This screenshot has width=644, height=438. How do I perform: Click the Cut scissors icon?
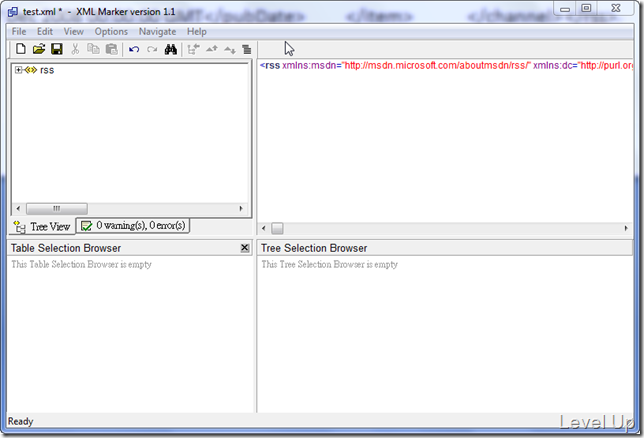pos(75,49)
